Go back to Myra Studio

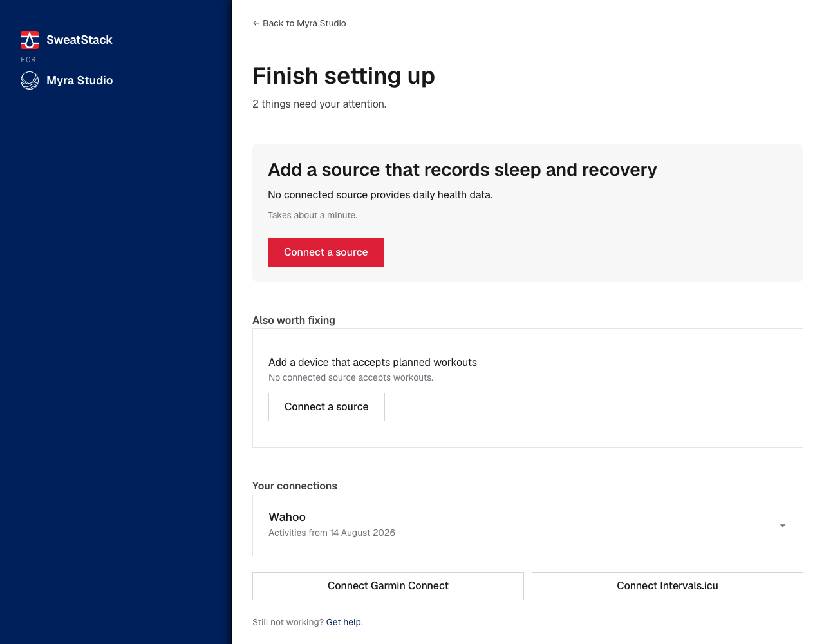tap(299, 23)
